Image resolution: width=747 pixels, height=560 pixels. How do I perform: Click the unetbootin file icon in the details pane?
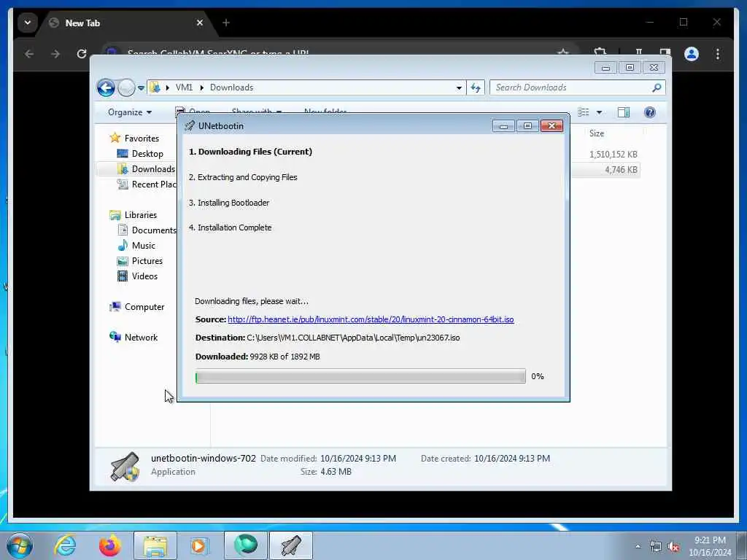click(124, 466)
